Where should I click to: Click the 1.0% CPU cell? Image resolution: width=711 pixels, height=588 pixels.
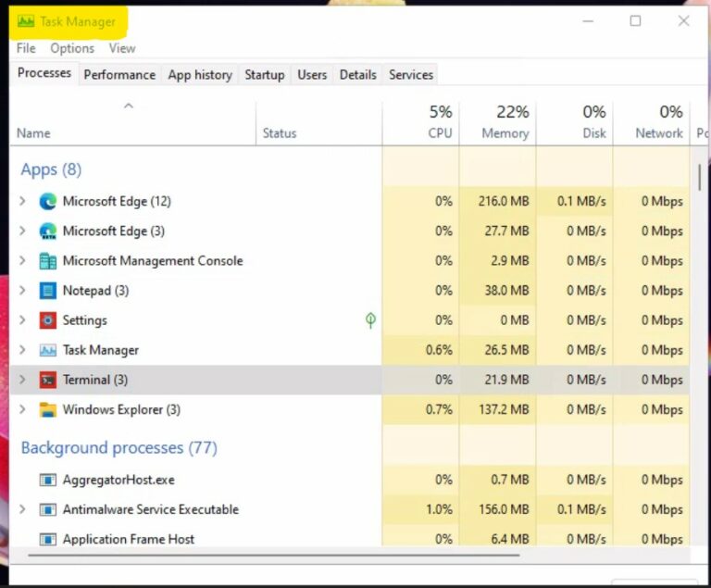(x=420, y=509)
